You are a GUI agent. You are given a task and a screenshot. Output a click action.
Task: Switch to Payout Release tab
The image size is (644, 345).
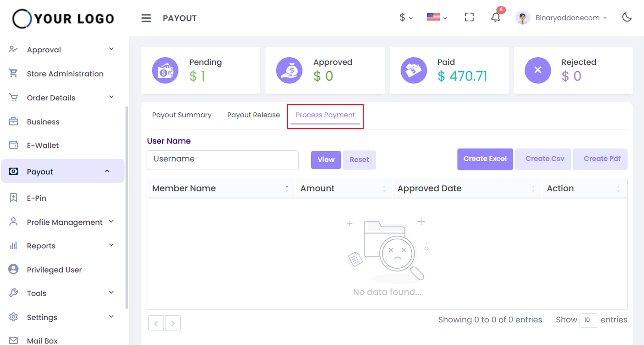click(x=253, y=115)
